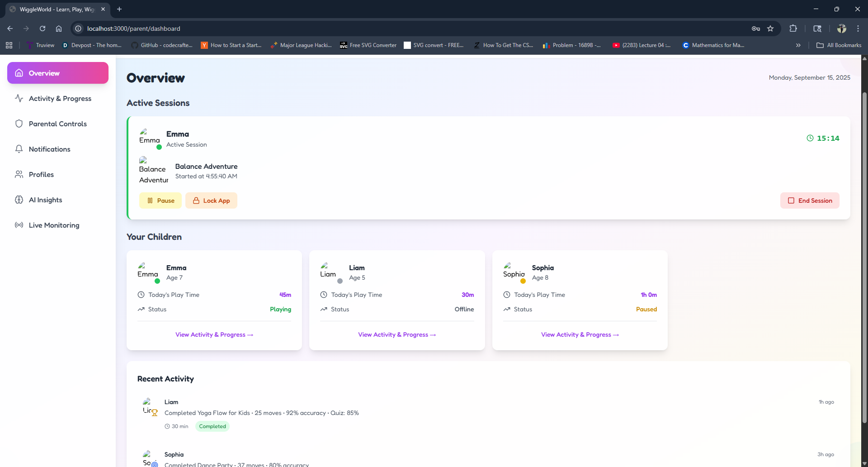Click the trend icon by Sophia's Status
The height and width of the screenshot is (467, 868).
(x=507, y=309)
